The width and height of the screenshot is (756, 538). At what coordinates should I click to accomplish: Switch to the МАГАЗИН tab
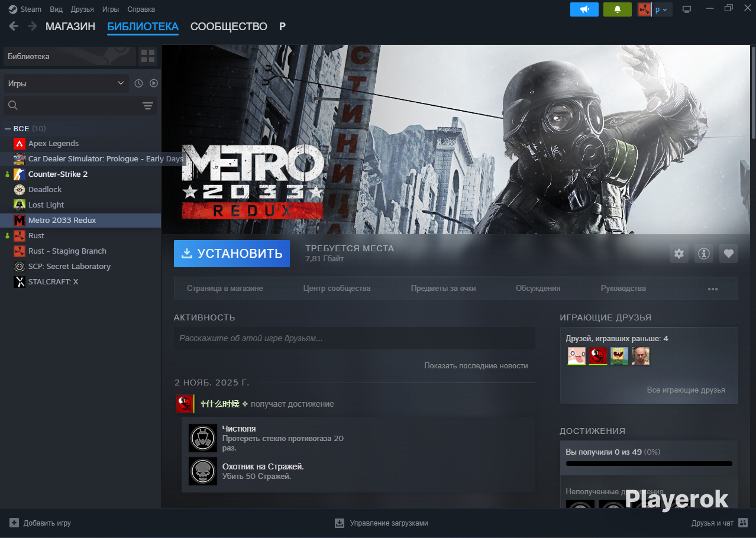click(x=70, y=27)
